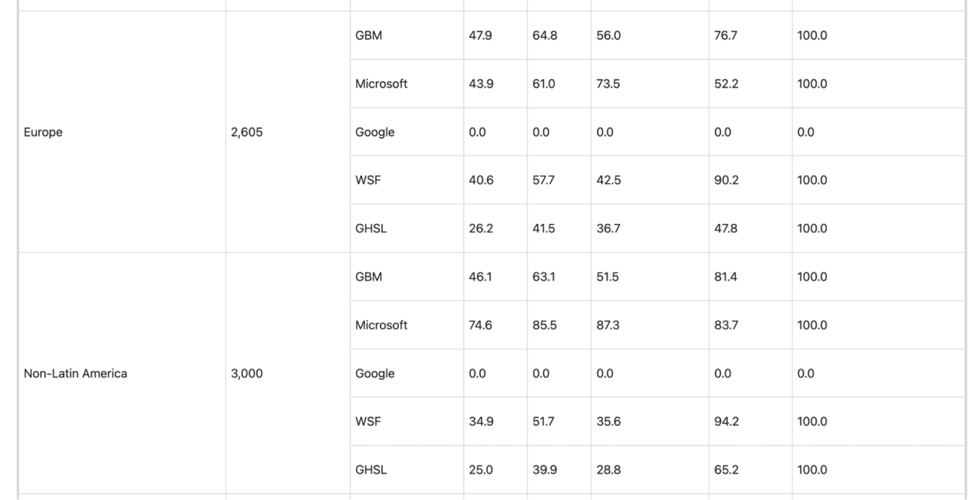Screen dimensions: 980x500
Task: Select the 3,000 count cell
Action: click(247, 373)
